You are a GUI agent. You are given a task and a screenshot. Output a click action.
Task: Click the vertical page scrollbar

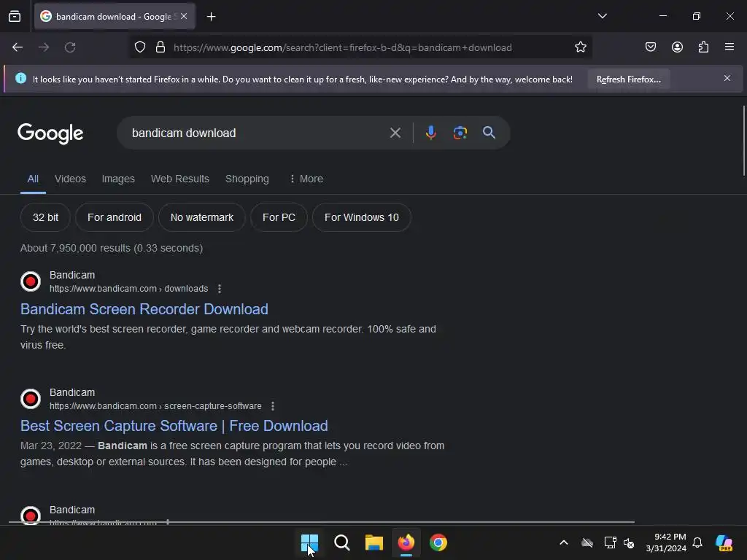(x=743, y=141)
